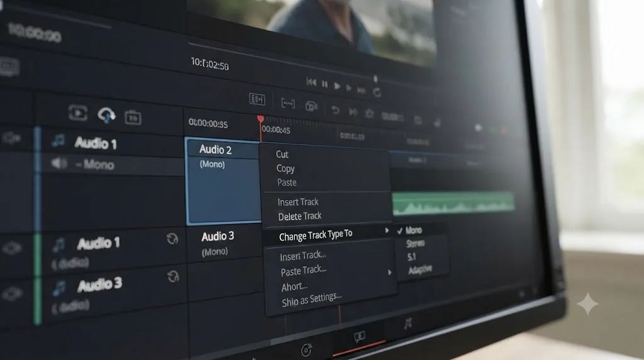Click the 00:00:00:35 timeline timecode
This screenshot has width=644, height=360.
(208, 123)
